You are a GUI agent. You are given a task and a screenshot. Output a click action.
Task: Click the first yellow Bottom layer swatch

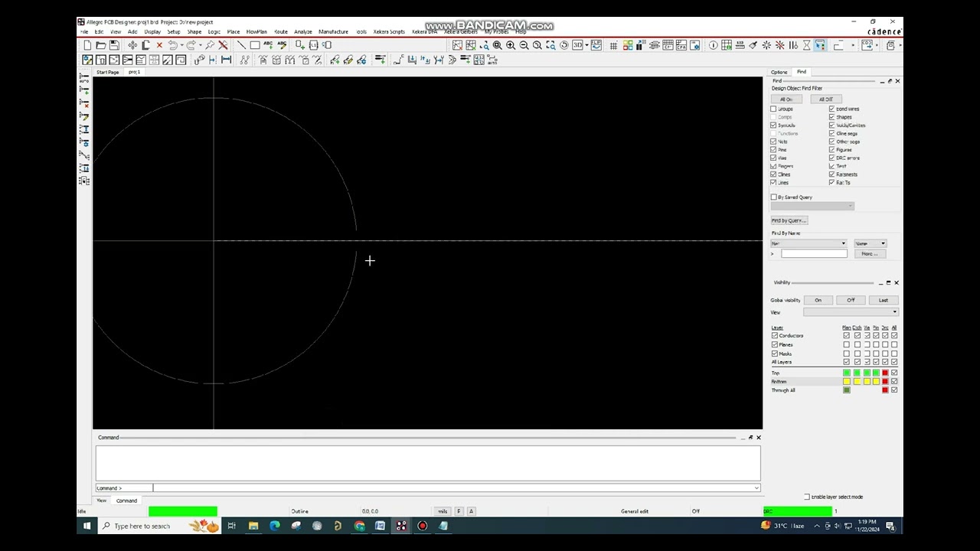[847, 381]
